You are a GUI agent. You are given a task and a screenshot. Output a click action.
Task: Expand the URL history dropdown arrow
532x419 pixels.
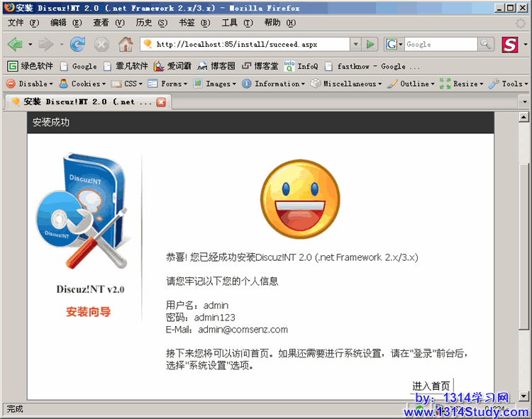pyautogui.click(x=356, y=44)
